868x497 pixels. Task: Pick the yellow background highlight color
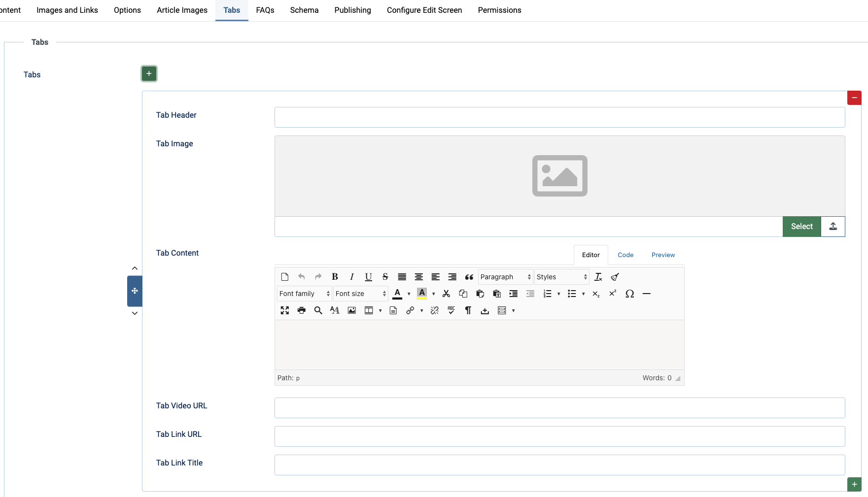point(422,294)
